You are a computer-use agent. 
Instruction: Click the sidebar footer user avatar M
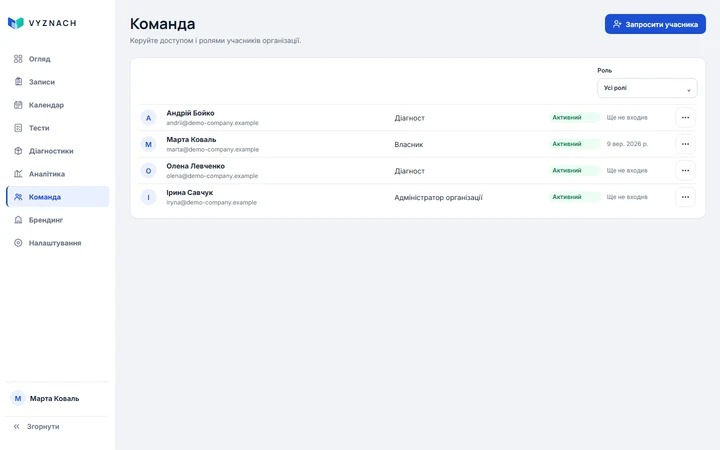coord(18,398)
